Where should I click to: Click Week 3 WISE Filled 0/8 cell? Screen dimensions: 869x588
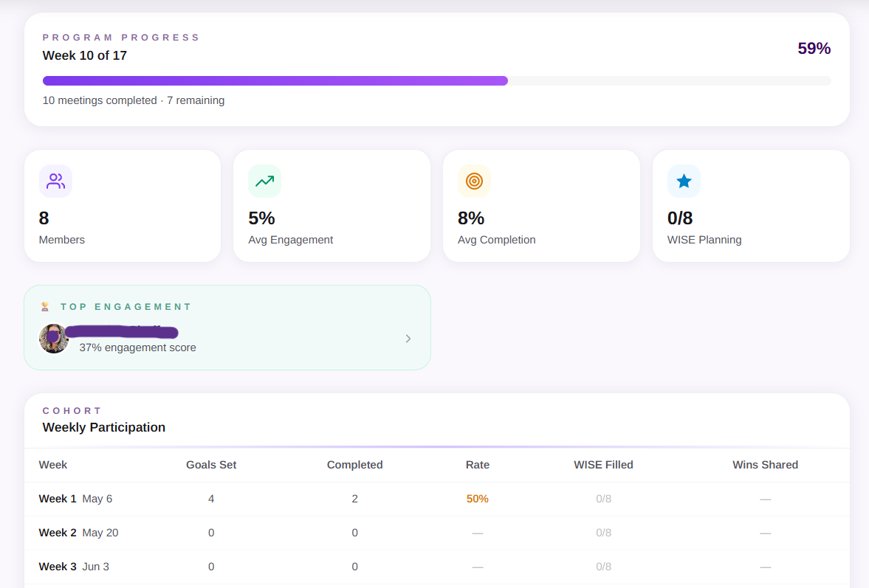(603, 567)
